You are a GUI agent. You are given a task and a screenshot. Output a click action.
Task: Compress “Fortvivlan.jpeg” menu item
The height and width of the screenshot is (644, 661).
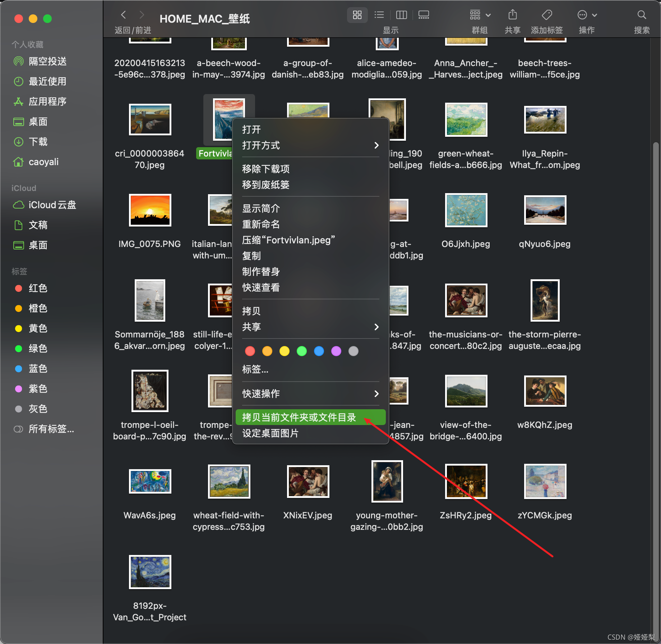(x=311, y=240)
